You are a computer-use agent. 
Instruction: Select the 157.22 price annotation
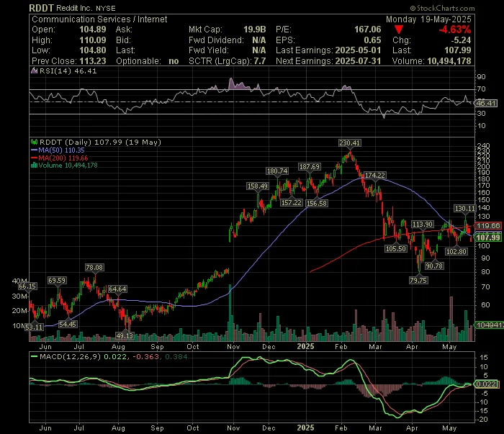coord(291,203)
